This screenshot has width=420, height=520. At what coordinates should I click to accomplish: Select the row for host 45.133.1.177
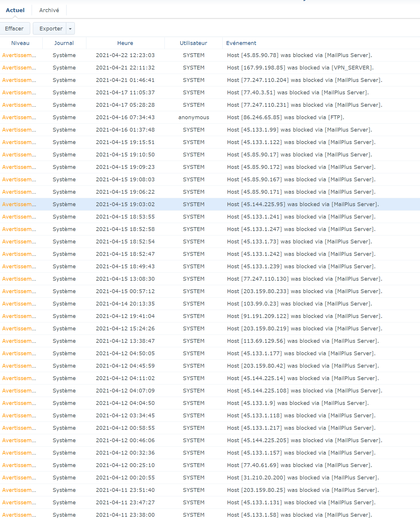coord(210,353)
